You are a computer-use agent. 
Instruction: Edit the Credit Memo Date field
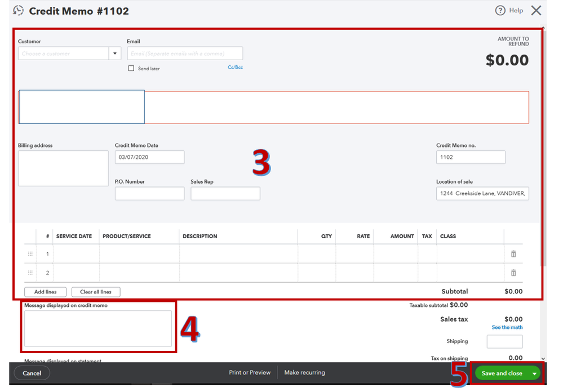click(x=150, y=157)
